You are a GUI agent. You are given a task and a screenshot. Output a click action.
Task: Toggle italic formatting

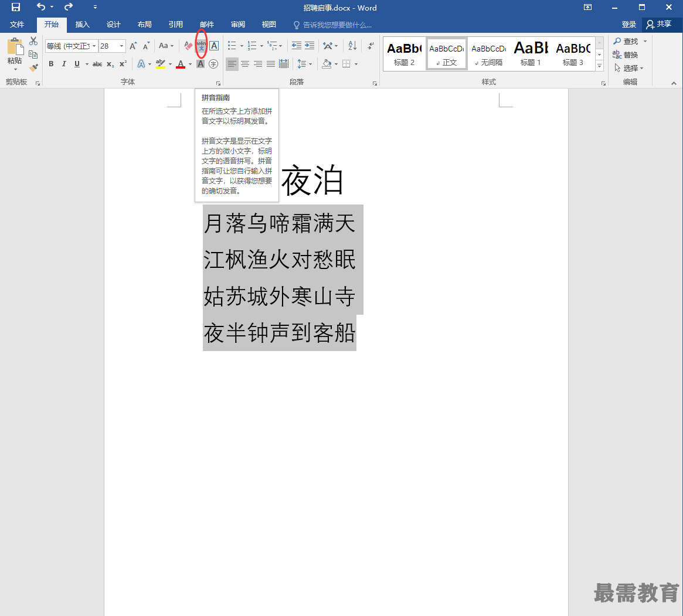(x=64, y=64)
